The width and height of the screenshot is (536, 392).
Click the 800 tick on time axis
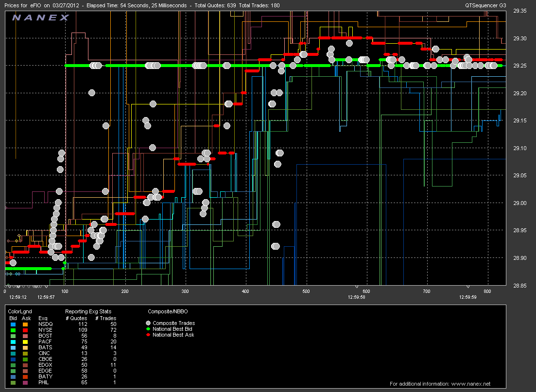(487, 291)
